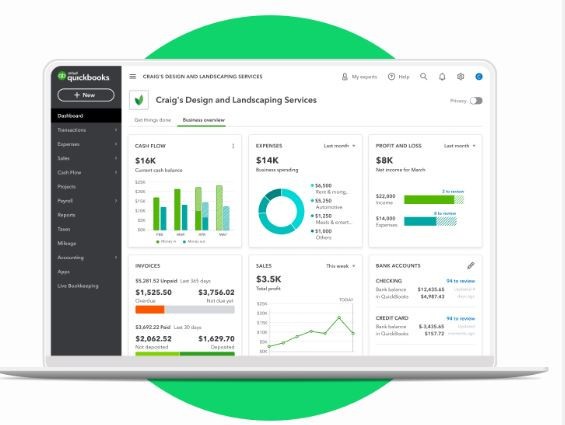Switch to the Business overview tab
Viewport: 565px width, 425px height.
[x=204, y=120]
